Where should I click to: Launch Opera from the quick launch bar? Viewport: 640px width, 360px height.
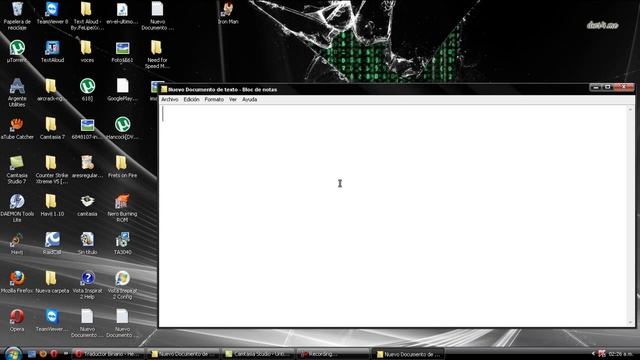[54, 354]
